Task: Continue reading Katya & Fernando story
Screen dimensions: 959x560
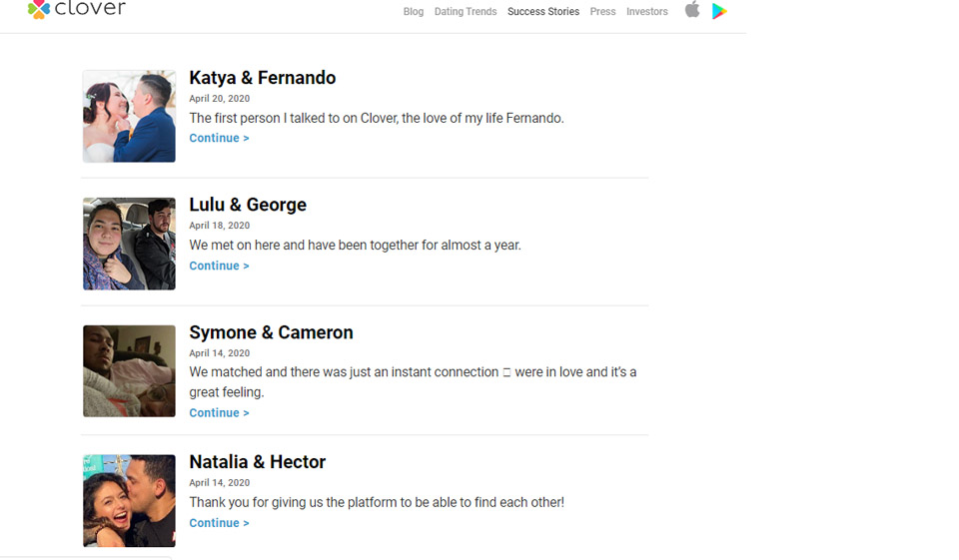Action: pyautogui.click(x=219, y=139)
